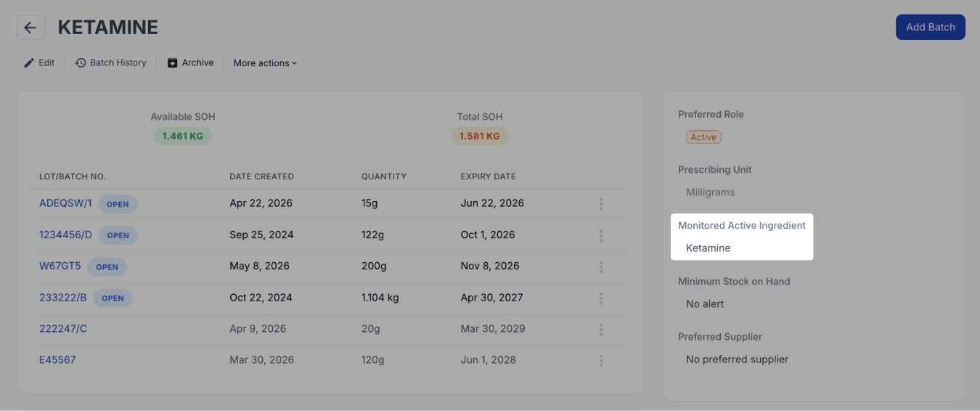Open batch link ADEQSW/1
This screenshot has height=411, width=980.
coord(65,203)
